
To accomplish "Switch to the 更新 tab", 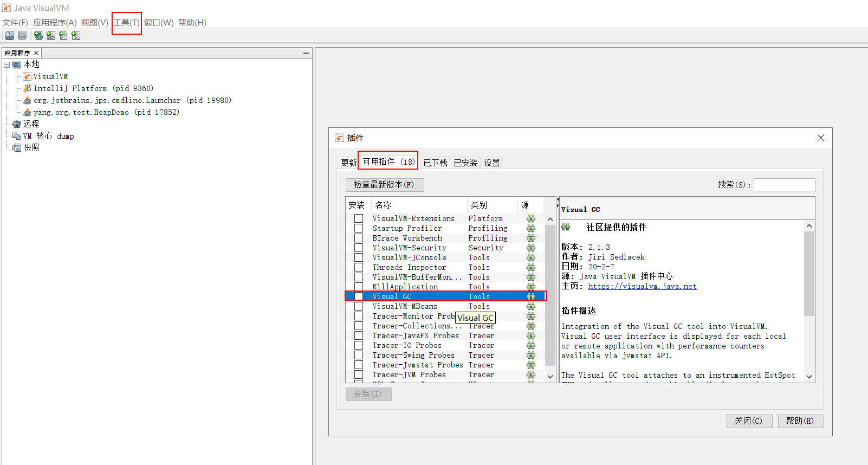I will [348, 163].
